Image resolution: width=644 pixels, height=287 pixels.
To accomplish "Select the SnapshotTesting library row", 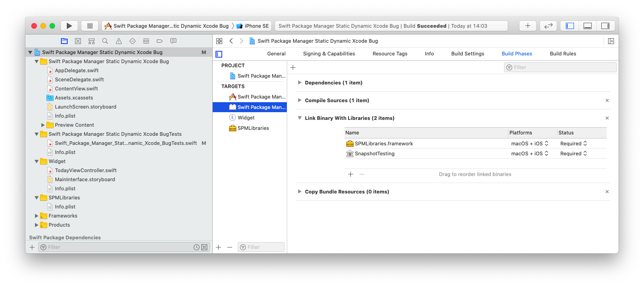I will pos(475,153).
